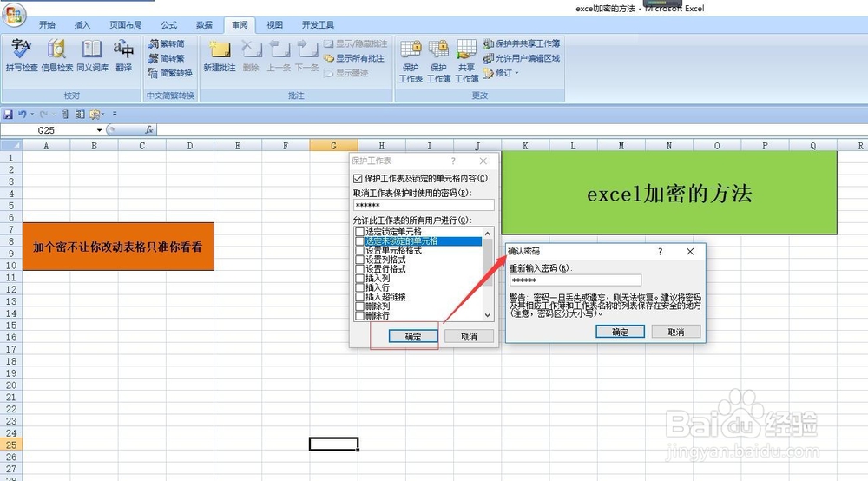Check 插入超链接 option

pos(359,297)
